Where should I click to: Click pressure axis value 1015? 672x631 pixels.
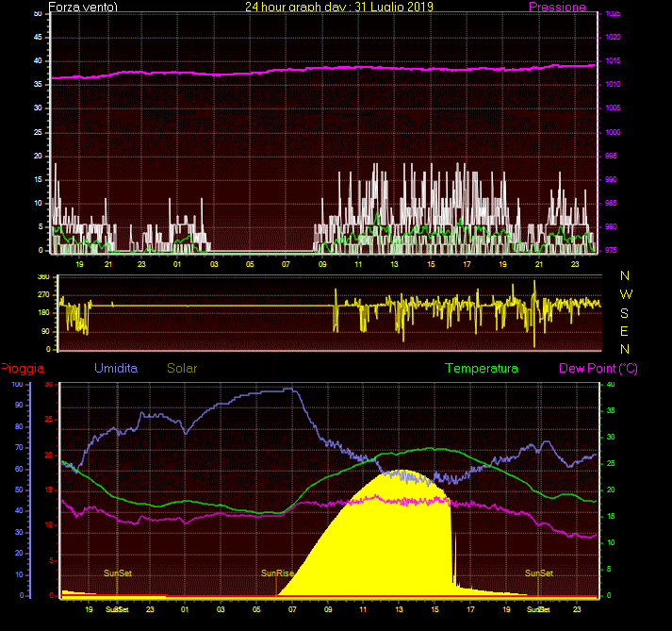(613, 61)
